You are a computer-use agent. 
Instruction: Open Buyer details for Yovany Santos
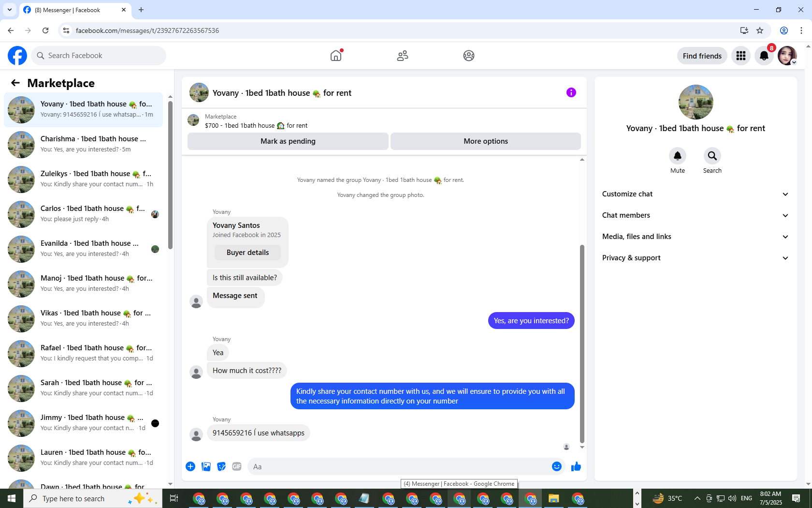247,253
